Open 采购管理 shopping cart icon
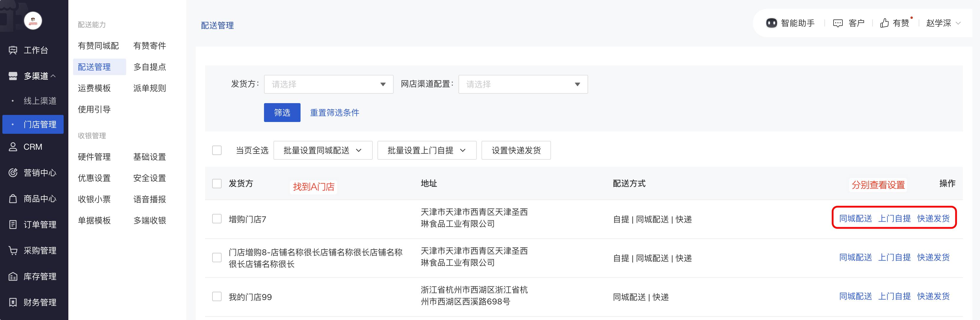This screenshot has height=320, width=980. (x=13, y=250)
